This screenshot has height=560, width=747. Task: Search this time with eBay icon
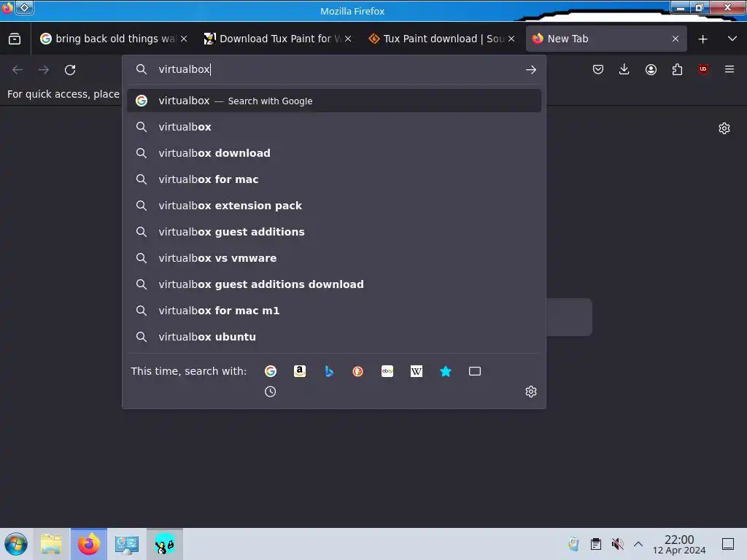pos(387,371)
